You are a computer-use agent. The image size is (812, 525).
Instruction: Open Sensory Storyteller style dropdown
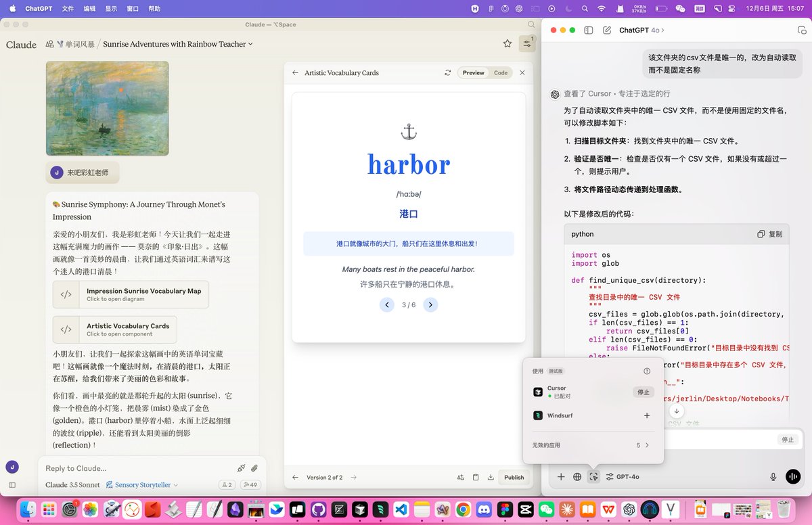click(142, 485)
